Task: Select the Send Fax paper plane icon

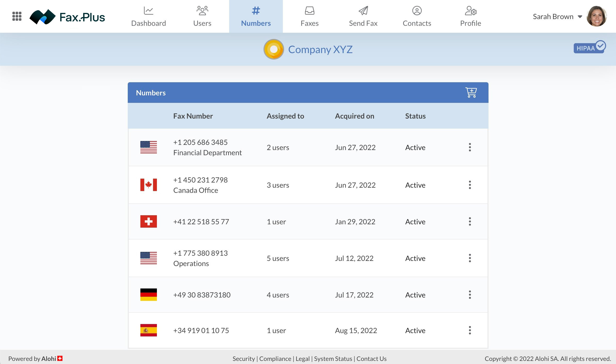Action: click(363, 11)
